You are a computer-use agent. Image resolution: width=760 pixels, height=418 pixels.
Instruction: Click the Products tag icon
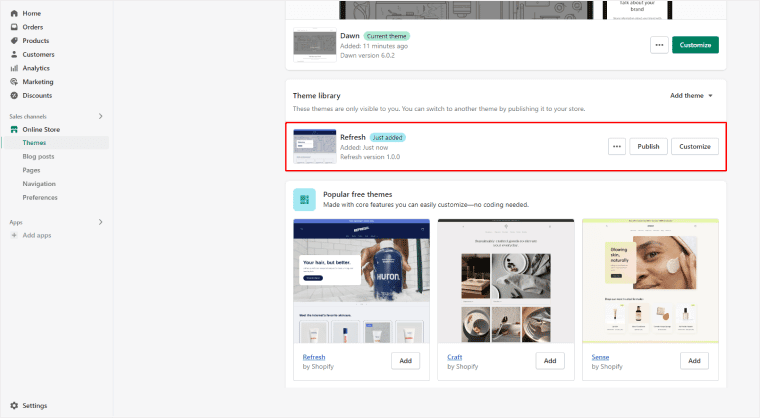[14, 41]
